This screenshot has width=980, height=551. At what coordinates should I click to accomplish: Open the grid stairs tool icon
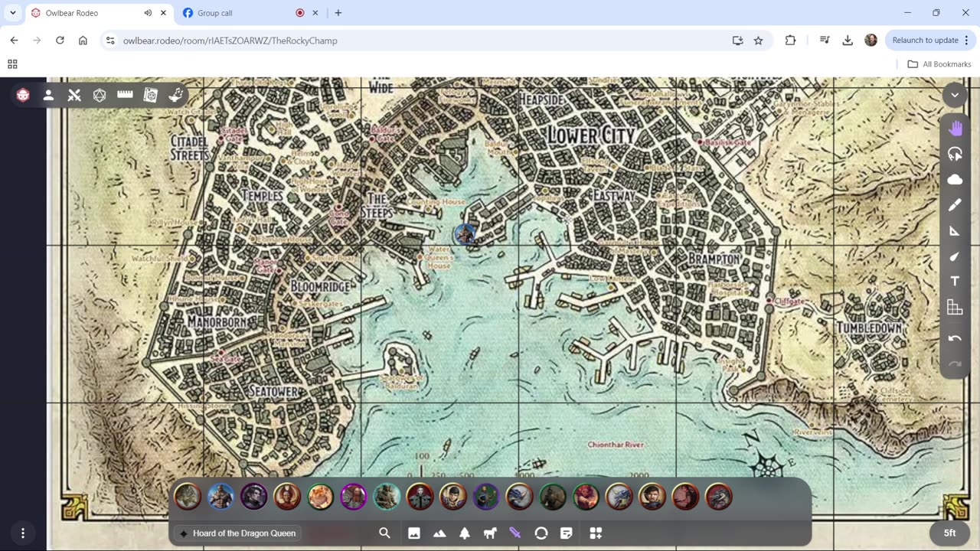coord(955,308)
